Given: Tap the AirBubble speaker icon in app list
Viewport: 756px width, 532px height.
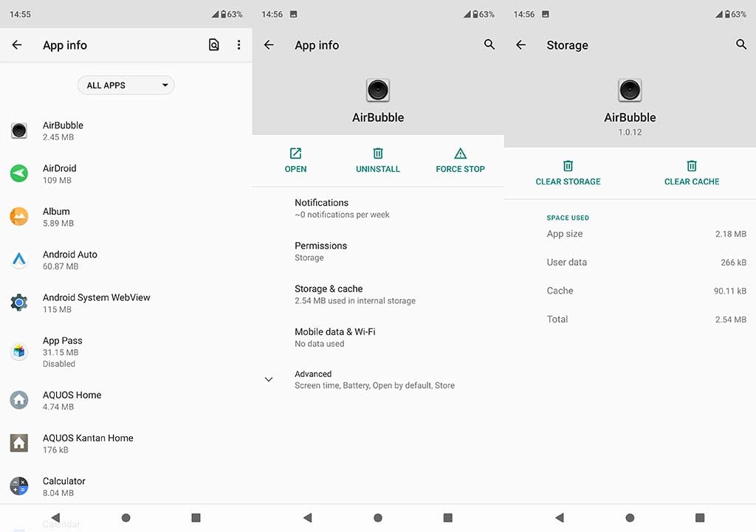Looking at the screenshot, I should point(19,131).
